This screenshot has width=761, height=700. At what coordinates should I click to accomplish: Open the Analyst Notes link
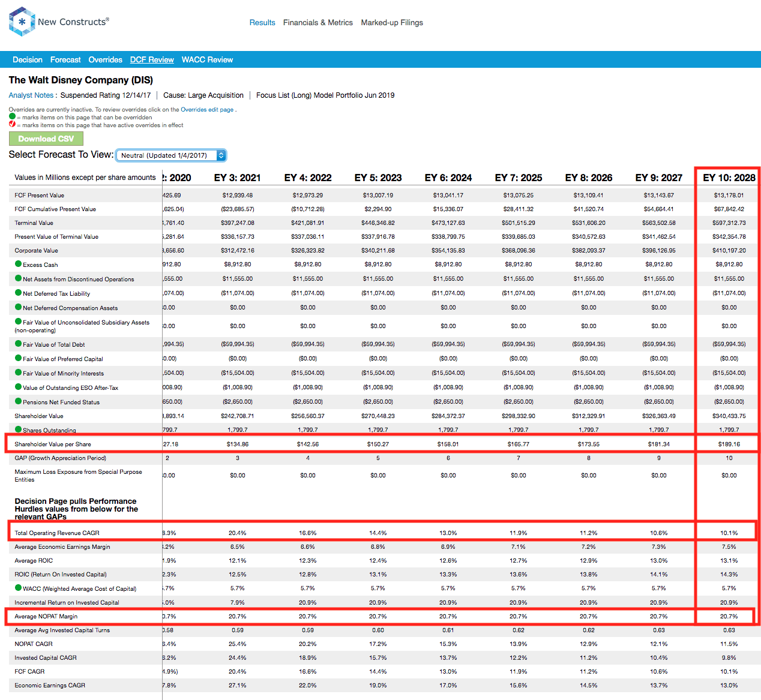coord(31,95)
